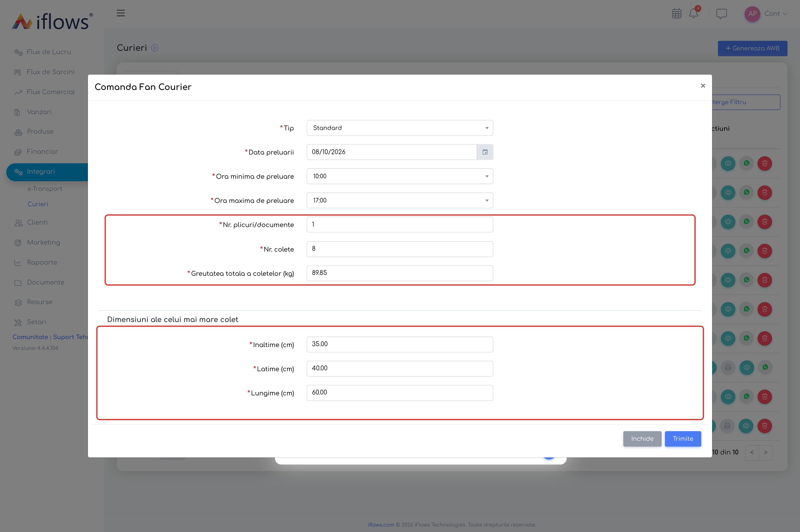
Task: Open the Comunitate link
Action: point(30,337)
